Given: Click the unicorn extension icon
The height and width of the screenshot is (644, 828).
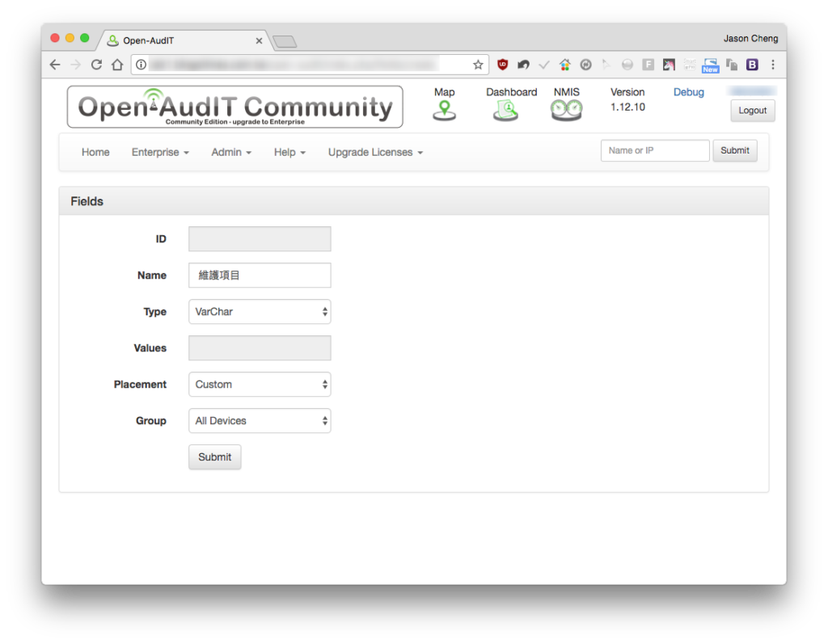Looking at the screenshot, I should [669, 65].
